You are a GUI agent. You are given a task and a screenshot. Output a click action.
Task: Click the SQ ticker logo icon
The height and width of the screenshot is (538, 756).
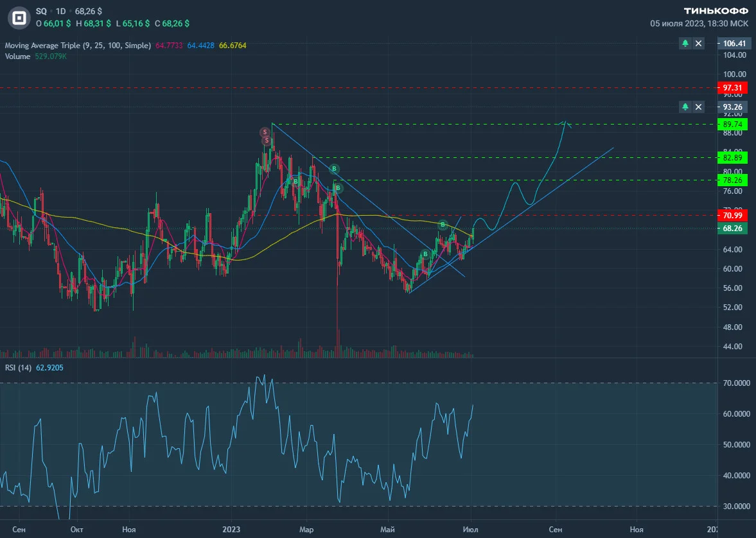(19, 19)
